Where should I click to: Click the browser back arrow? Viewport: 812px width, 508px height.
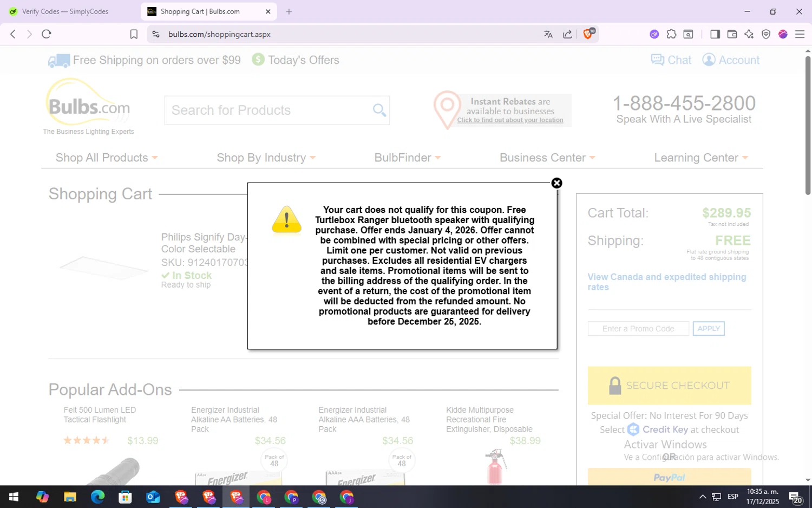(x=13, y=34)
